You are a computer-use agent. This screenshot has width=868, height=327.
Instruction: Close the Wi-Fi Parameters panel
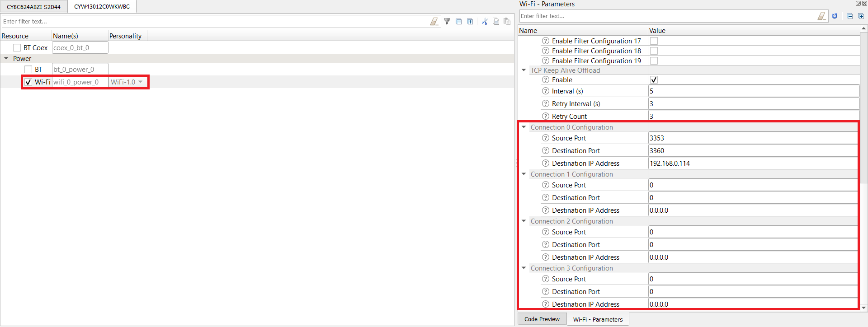pos(864,4)
